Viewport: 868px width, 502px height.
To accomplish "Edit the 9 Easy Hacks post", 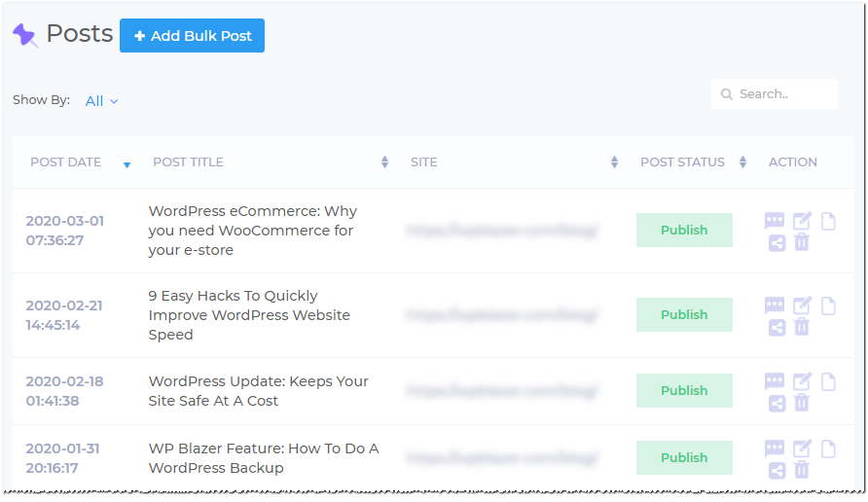I will click(802, 305).
